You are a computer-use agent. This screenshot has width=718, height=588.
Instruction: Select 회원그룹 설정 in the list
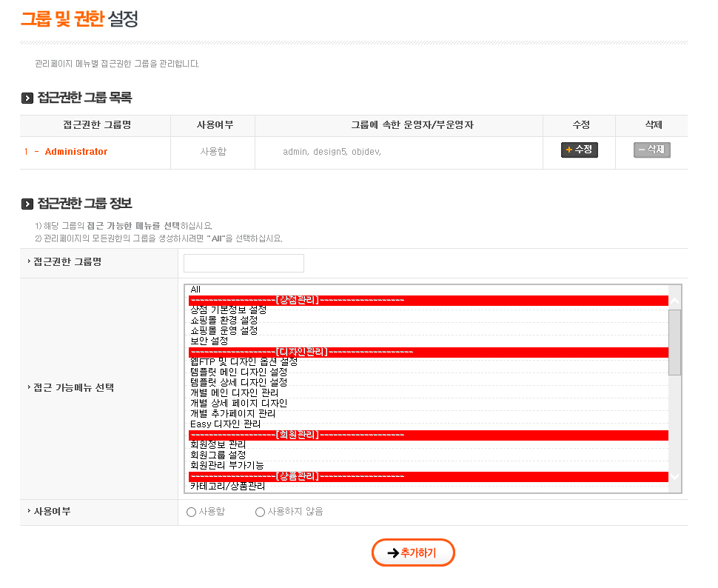(x=218, y=455)
